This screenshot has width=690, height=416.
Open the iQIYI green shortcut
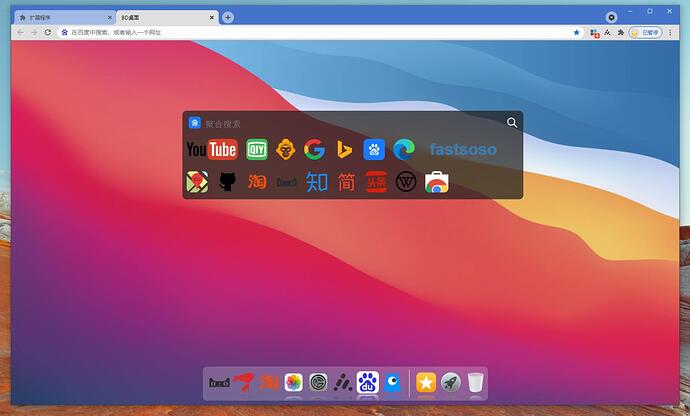click(x=257, y=150)
